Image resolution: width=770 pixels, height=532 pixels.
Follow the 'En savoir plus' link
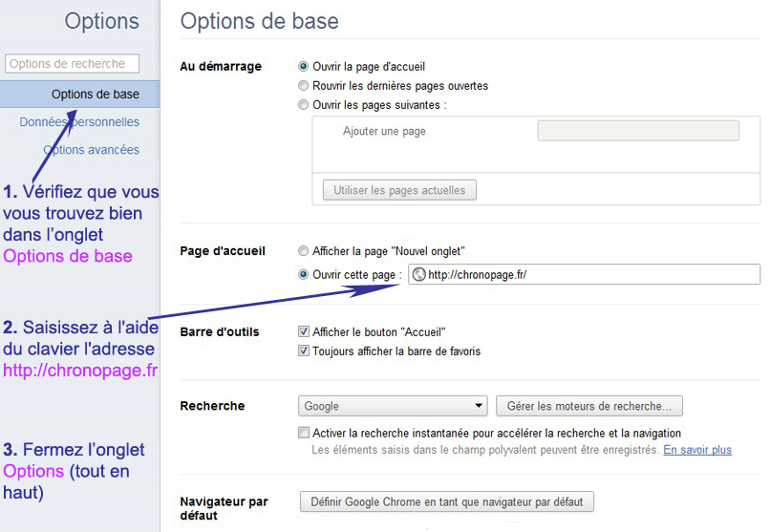(x=697, y=450)
